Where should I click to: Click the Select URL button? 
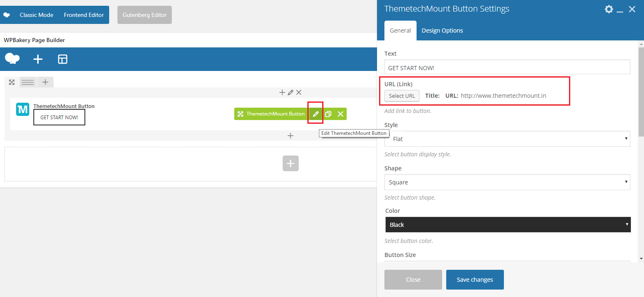402,96
